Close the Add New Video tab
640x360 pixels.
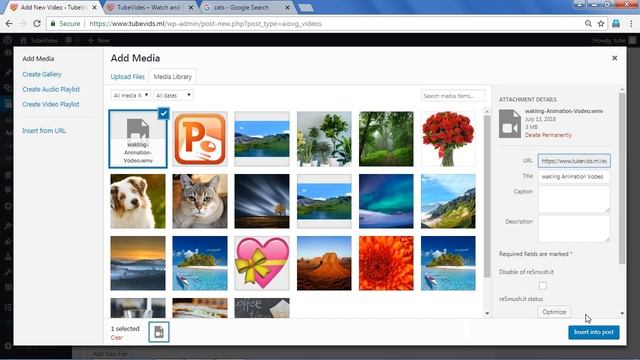pos(94,7)
